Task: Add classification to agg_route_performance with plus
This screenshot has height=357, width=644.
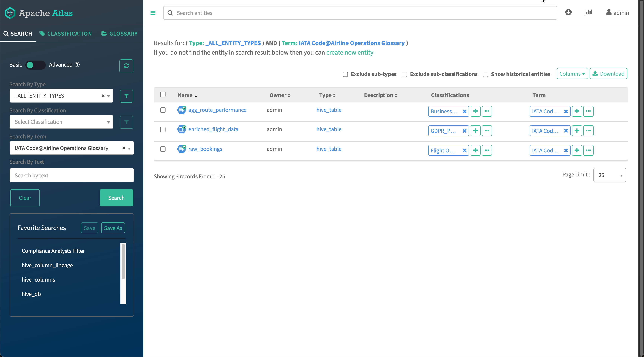Action: point(475,111)
